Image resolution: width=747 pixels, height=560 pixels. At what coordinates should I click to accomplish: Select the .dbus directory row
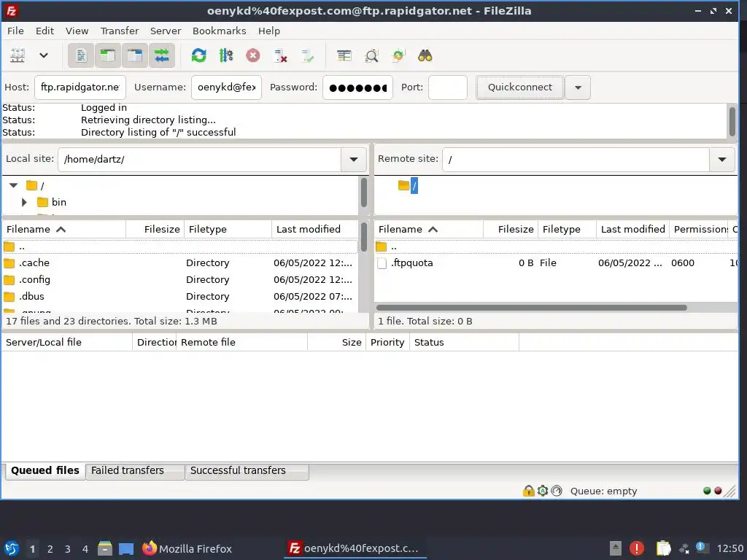pos(179,296)
